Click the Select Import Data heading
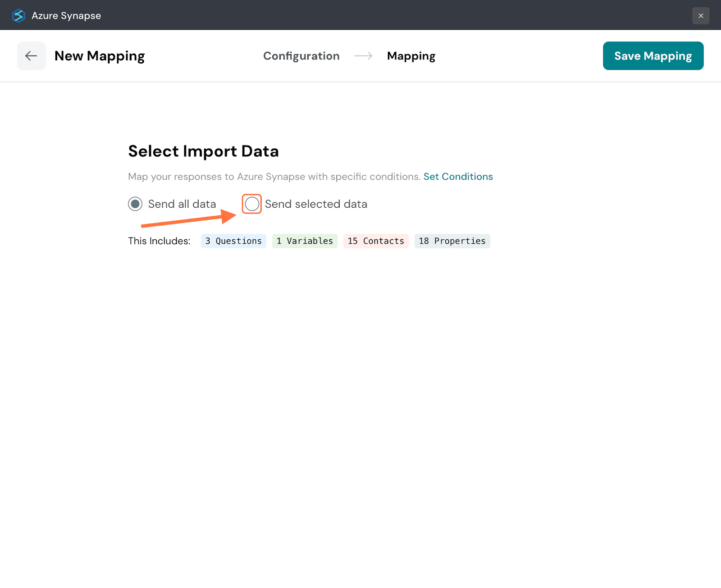The image size is (721, 588). [x=203, y=151]
